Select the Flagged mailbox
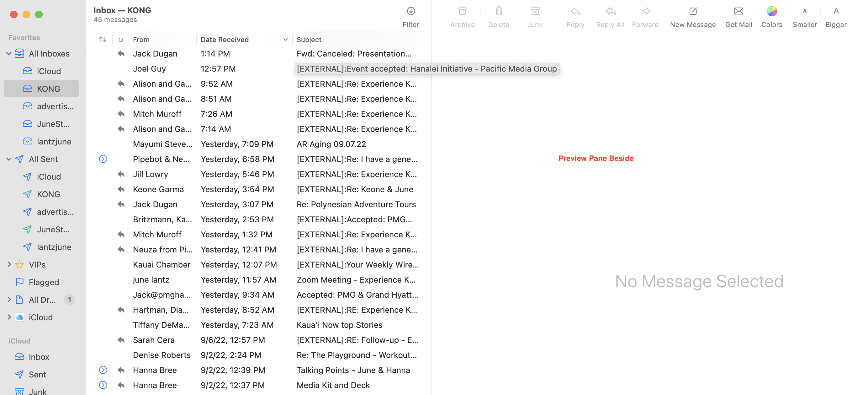This screenshot has height=395, width=868. click(44, 282)
